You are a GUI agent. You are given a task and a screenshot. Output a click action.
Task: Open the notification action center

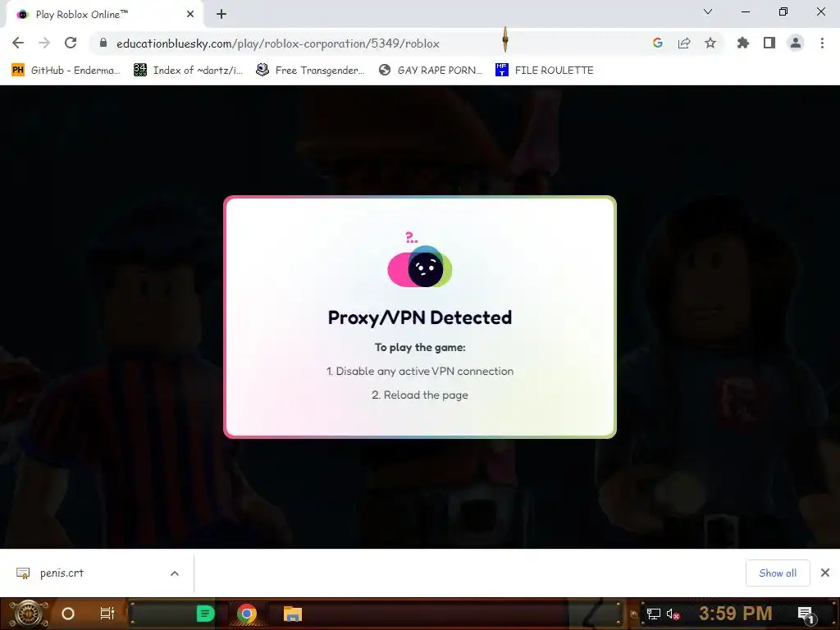[x=806, y=614]
